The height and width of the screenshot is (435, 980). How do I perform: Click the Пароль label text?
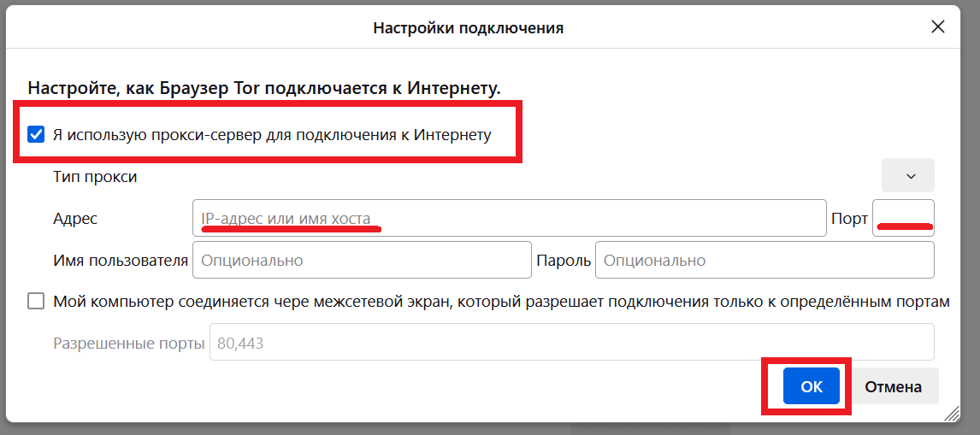564,260
